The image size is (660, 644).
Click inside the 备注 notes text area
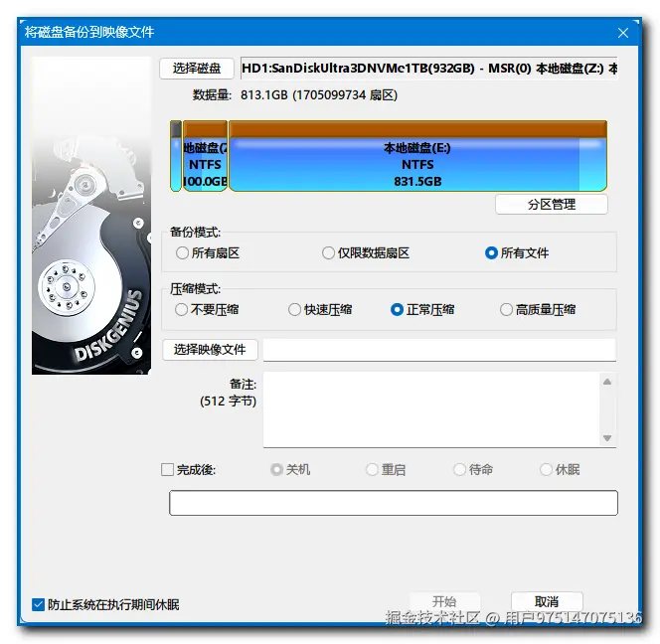[431, 409]
